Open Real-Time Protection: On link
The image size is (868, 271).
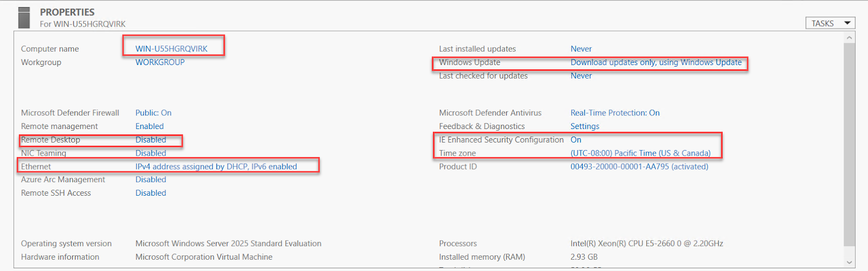[x=615, y=113]
